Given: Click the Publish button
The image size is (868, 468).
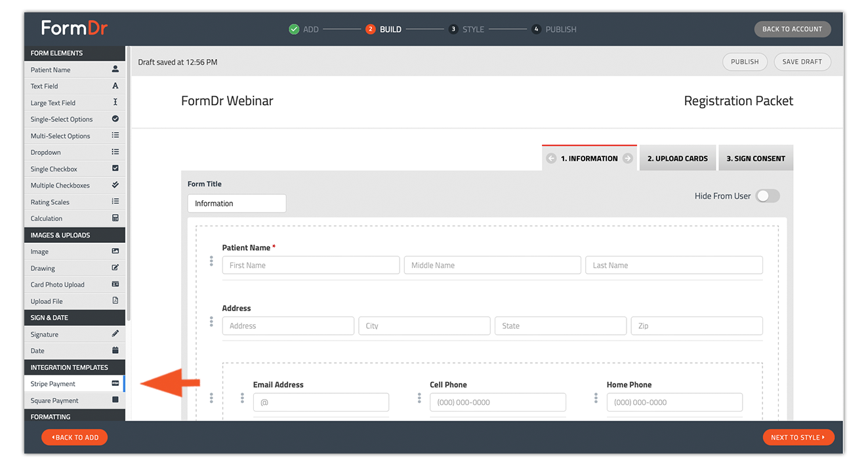Looking at the screenshot, I should 745,62.
